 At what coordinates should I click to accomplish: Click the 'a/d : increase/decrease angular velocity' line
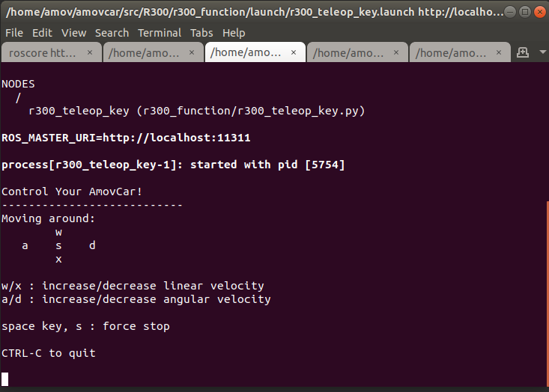pyautogui.click(x=136, y=299)
